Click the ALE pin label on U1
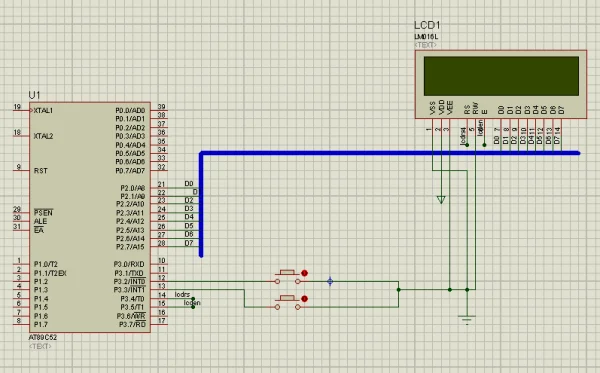Viewport: 600px width, 373px height. click(x=40, y=221)
